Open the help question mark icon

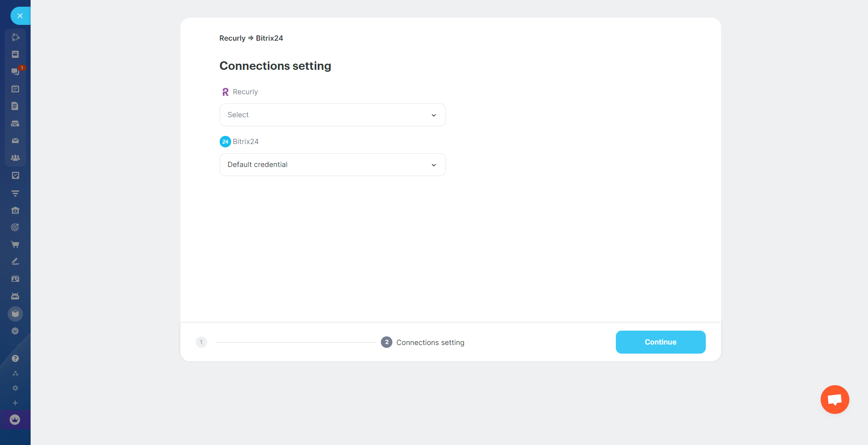coord(15,358)
